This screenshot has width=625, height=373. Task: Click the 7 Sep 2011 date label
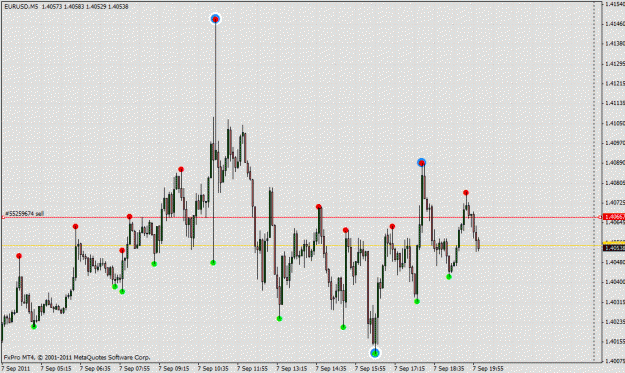coord(16,369)
